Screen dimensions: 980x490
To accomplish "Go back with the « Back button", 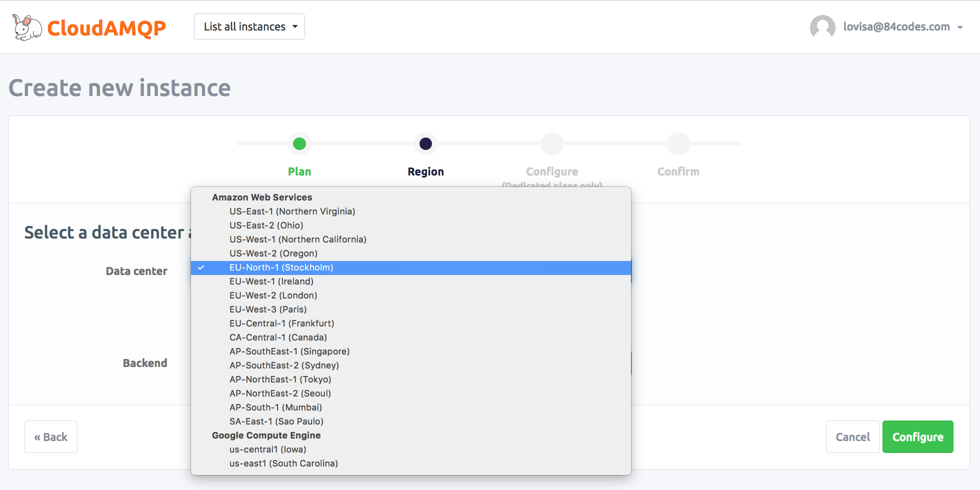I will point(51,437).
